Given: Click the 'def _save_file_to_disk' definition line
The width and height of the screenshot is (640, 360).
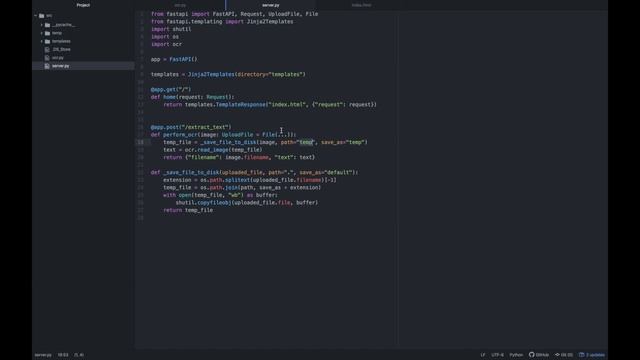Looking at the screenshot, I should pyautogui.click(x=254, y=172).
